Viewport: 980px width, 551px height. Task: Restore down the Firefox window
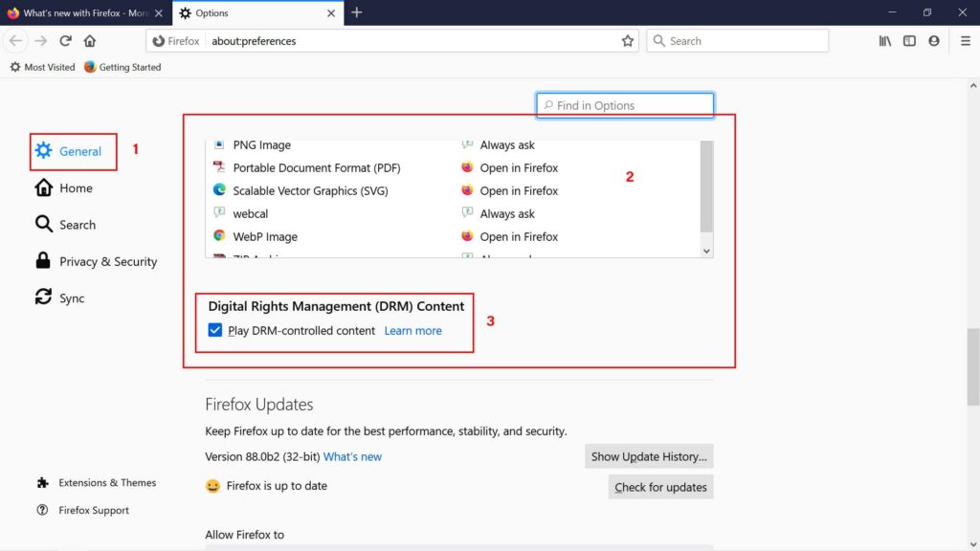[926, 12]
